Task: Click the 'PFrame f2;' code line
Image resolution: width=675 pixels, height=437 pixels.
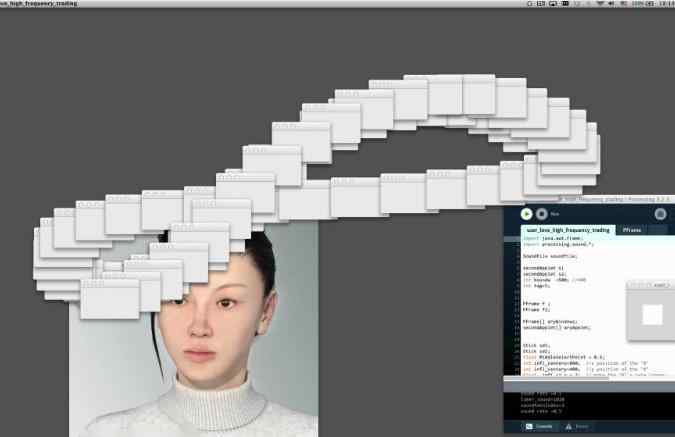Action: [536, 310]
